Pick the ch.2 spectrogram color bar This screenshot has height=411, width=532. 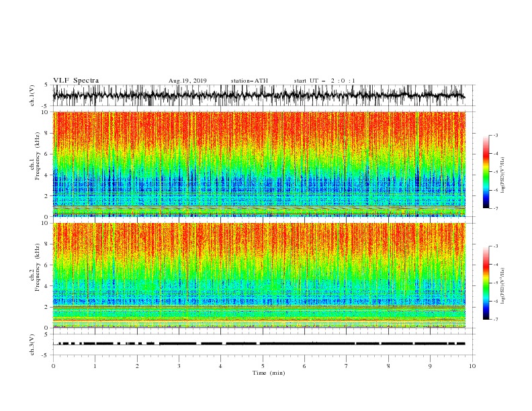[486, 283]
